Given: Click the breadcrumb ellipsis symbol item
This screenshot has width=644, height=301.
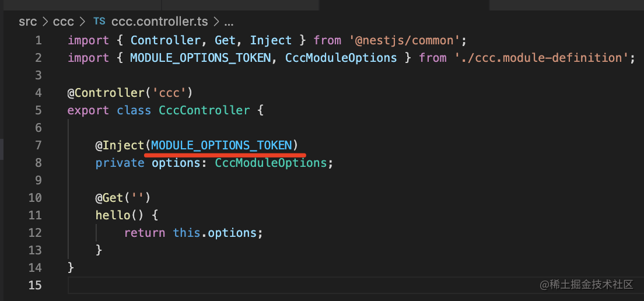Looking at the screenshot, I should [x=229, y=22].
